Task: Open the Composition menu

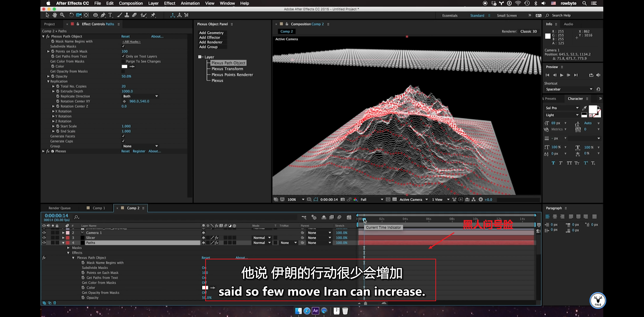Action: [x=131, y=3]
